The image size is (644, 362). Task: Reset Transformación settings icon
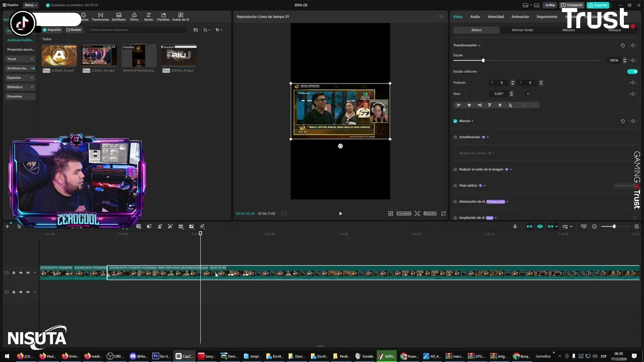click(x=622, y=45)
